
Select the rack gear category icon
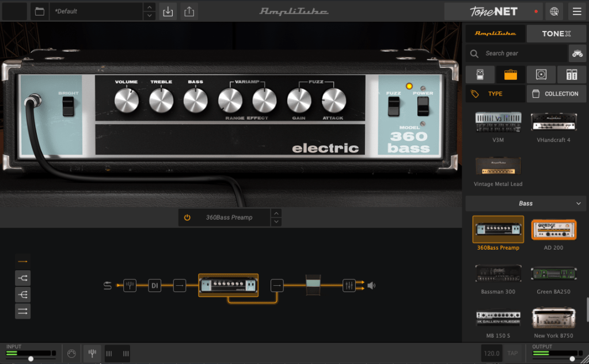(x=572, y=74)
